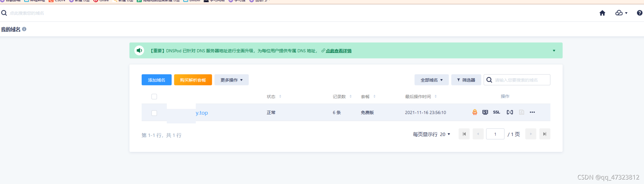Click the home icon in the top bar
The image size is (644, 184).
pos(602,13)
